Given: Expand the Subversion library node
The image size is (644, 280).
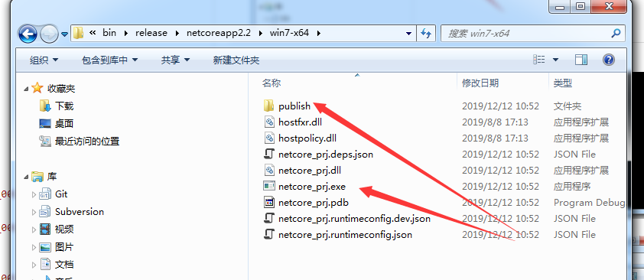Looking at the screenshot, I should 34,212.
